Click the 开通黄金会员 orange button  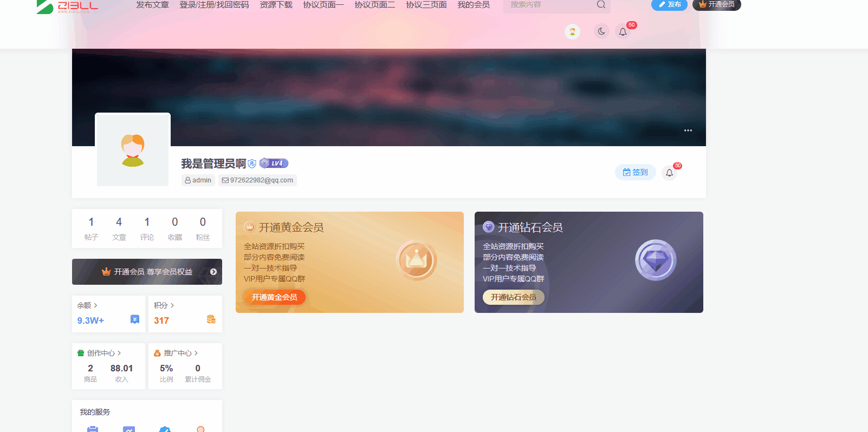275,297
